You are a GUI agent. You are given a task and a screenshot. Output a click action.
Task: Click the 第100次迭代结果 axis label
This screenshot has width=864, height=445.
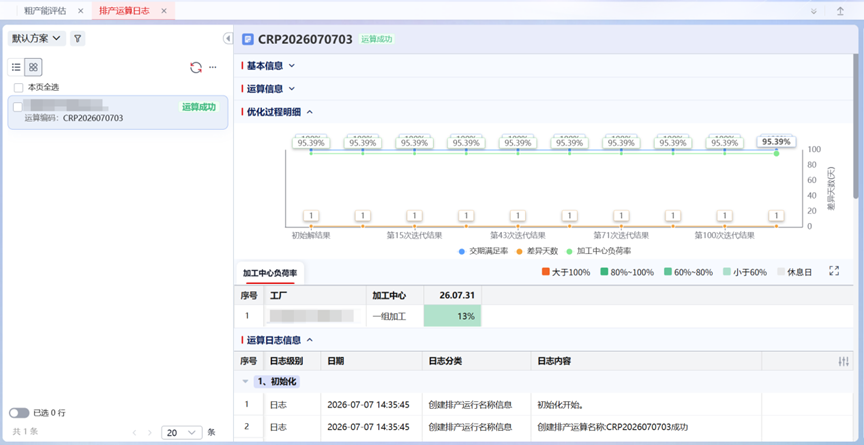725,235
